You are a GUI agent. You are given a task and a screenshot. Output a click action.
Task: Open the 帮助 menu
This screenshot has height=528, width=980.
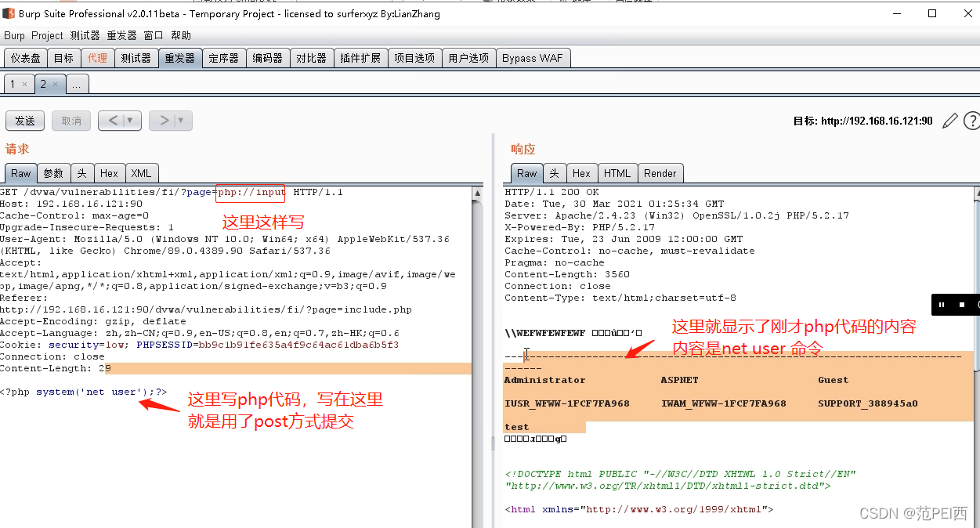click(181, 35)
